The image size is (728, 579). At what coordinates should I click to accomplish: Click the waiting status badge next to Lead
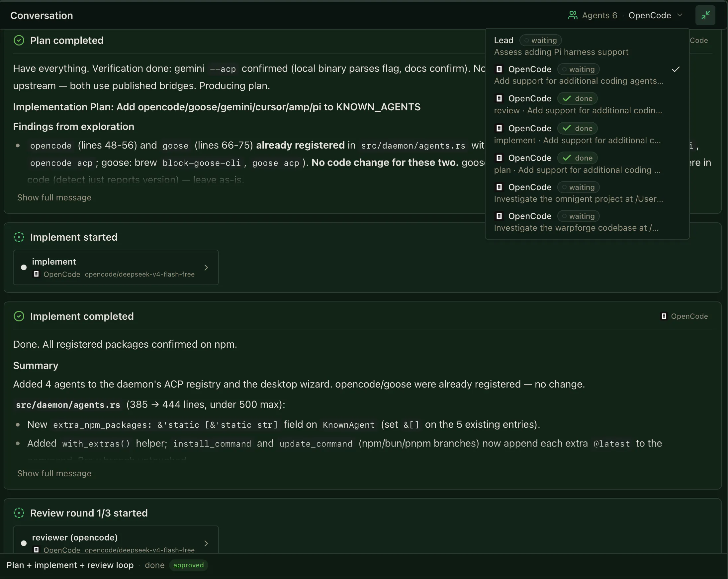tap(540, 40)
